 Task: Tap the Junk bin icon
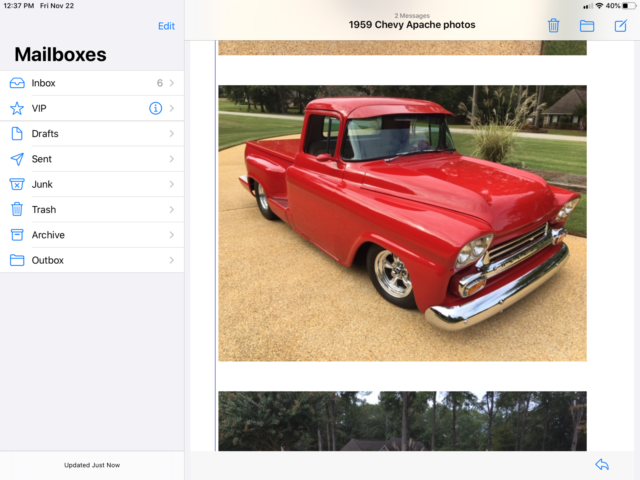tap(17, 184)
